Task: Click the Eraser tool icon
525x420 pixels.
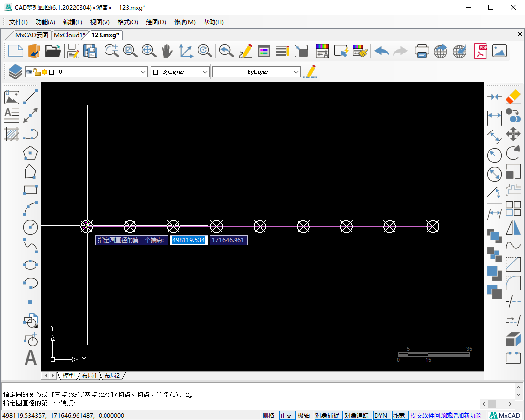Action: pyautogui.click(x=513, y=97)
